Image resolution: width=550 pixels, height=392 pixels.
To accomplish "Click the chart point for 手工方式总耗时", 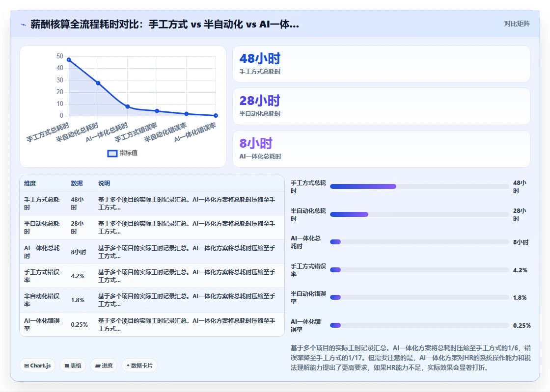I will coord(69,59).
